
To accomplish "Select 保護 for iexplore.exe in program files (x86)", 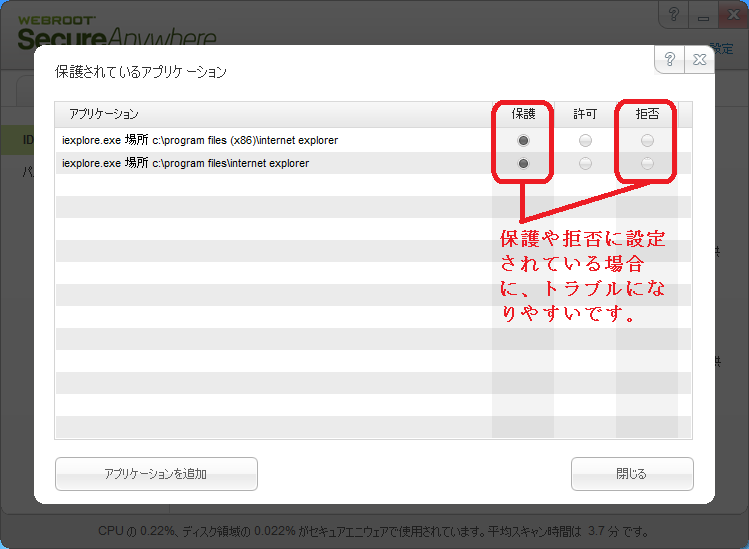I will pyautogui.click(x=524, y=140).
